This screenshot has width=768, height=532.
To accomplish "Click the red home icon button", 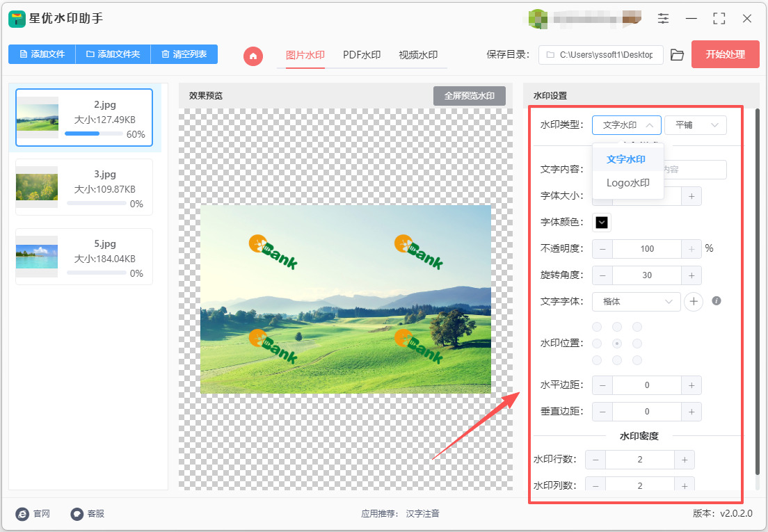I will point(253,56).
